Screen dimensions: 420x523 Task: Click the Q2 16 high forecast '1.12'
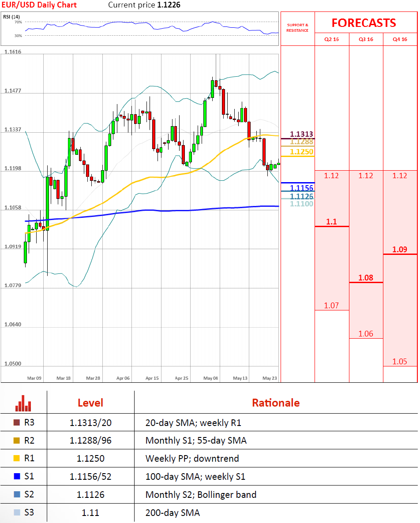pyautogui.click(x=331, y=176)
